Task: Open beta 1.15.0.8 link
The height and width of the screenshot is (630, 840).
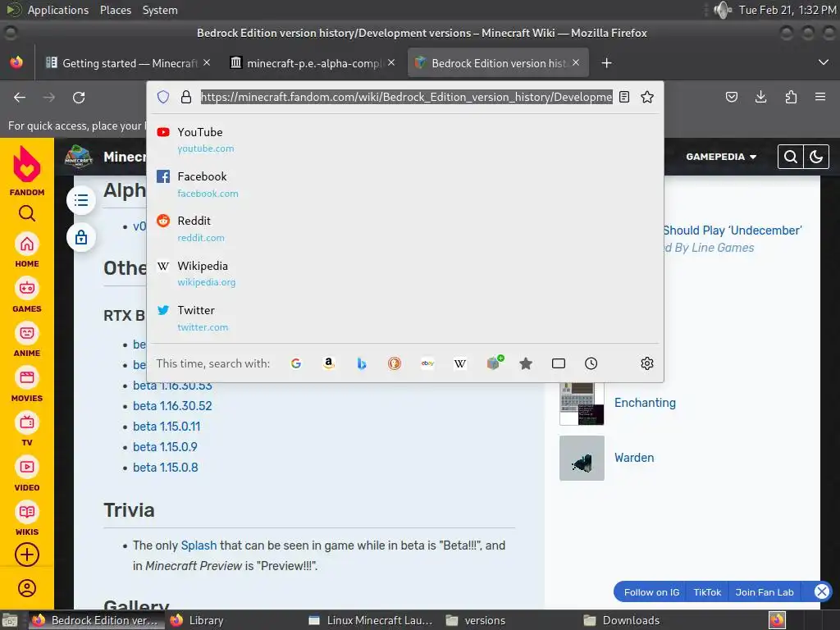Action: [x=166, y=467]
